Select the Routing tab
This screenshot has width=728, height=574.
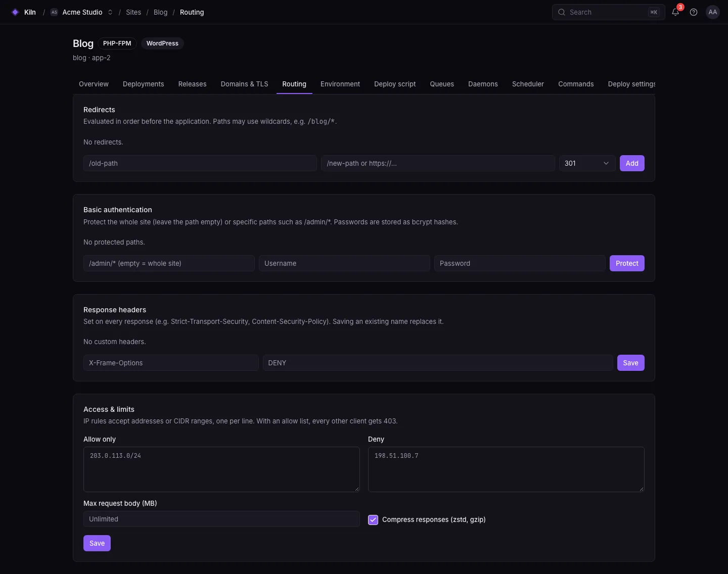tap(294, 84)
